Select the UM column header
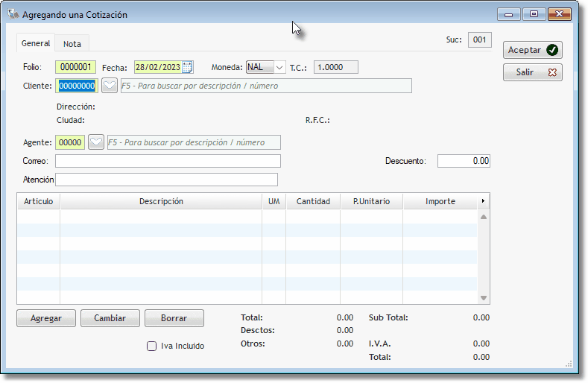This screenshot has height=383, width=588. (274, 201)
